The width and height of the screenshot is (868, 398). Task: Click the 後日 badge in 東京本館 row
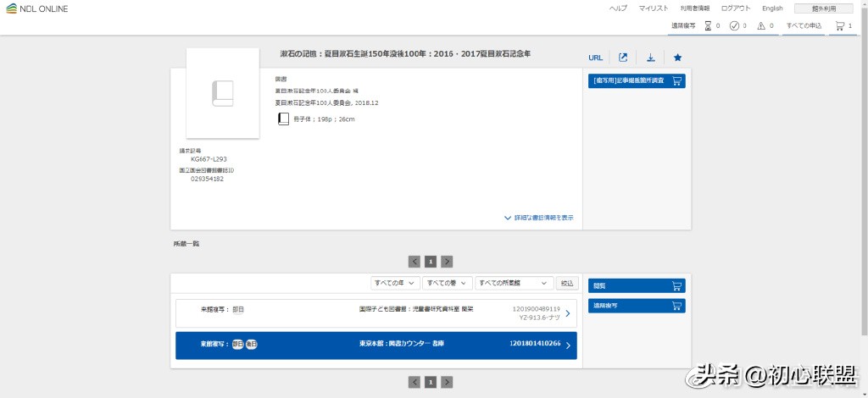point(251,344)
